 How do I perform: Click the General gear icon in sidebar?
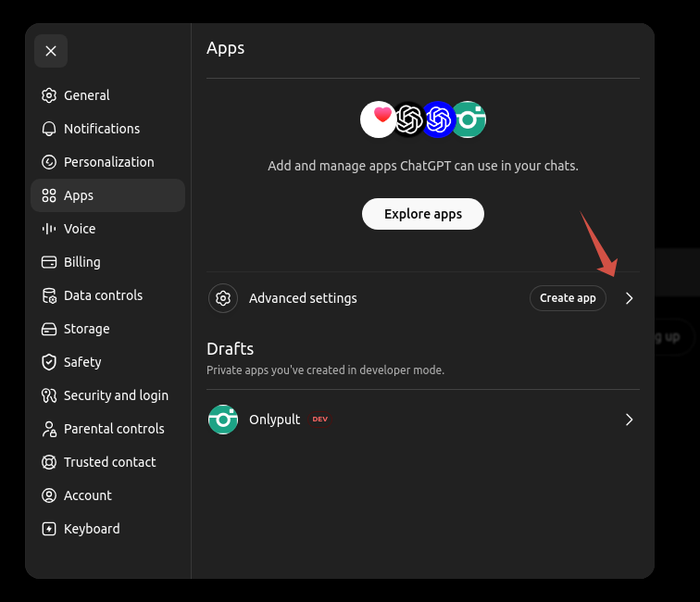(x=49, y=95)
